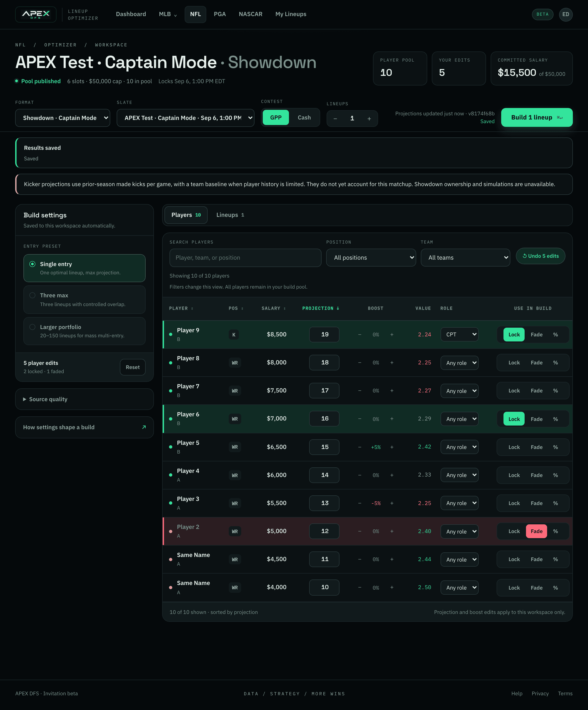Open the NFL nav item
The height and width of the screenshot is (710, 588).
[195, 14]
